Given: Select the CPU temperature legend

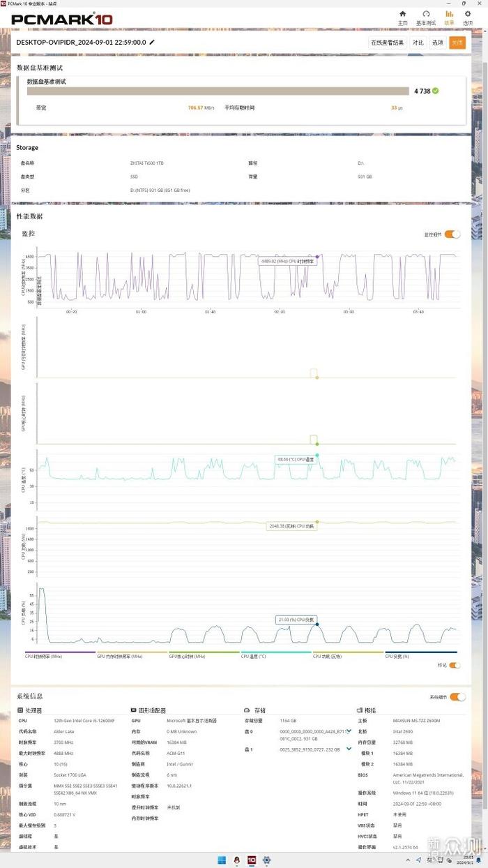Looking at the screenshot, I should click(x=275, y=655).
